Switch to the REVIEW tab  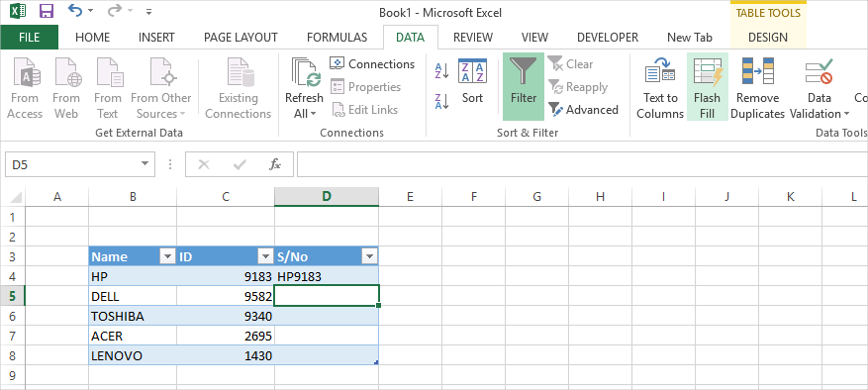click(473, 37)
